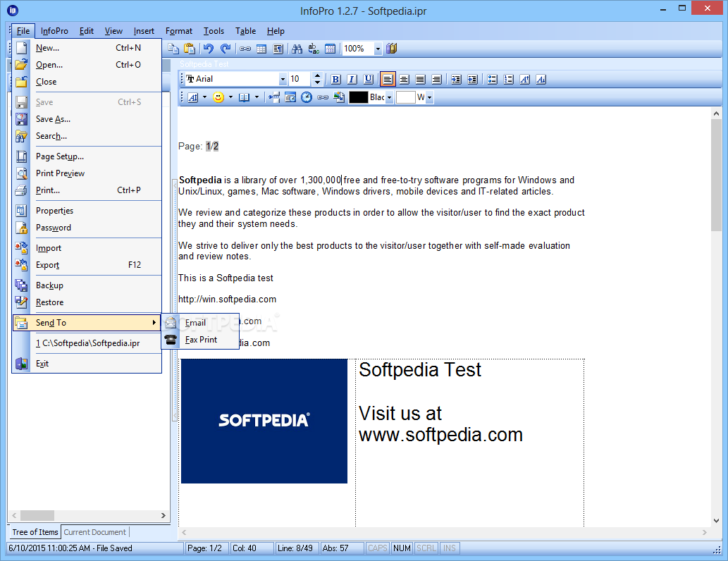Open recent file C:\Softpedia\Softpedia.ipr
728x561 pixels.
[x=87, y=343]
